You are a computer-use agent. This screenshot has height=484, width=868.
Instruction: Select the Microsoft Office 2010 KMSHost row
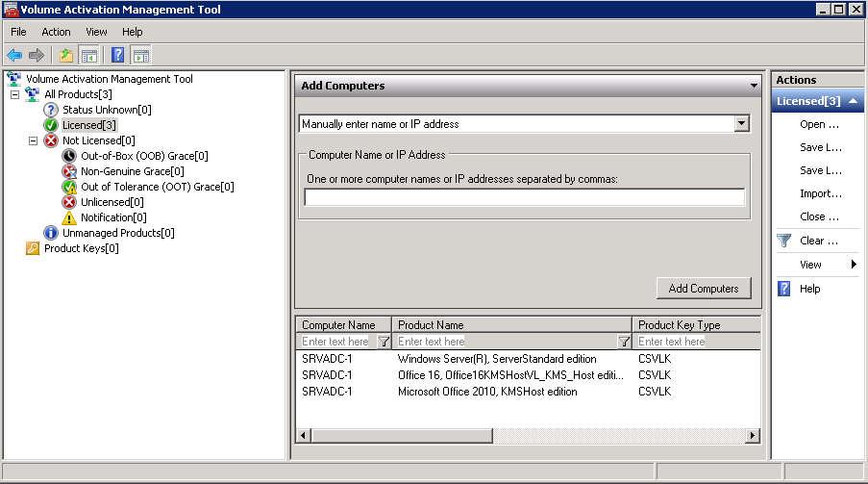point(528,392)
